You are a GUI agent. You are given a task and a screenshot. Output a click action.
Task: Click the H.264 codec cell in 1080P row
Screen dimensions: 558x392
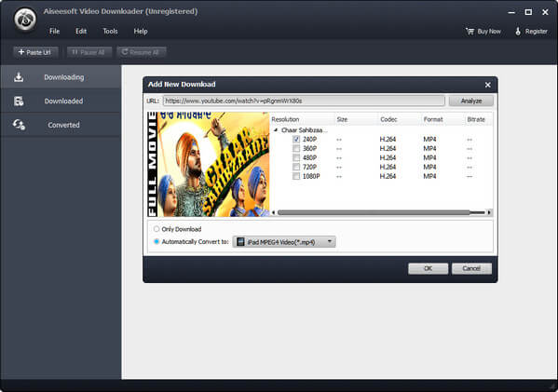tap(388, 176)
